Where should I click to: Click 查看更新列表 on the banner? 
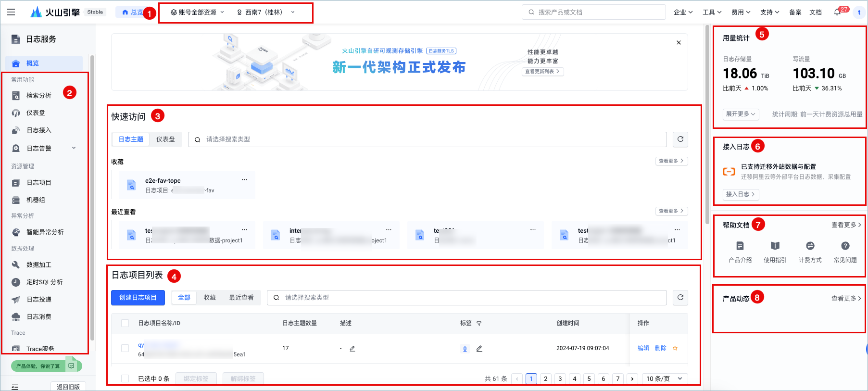coord(542,72)
